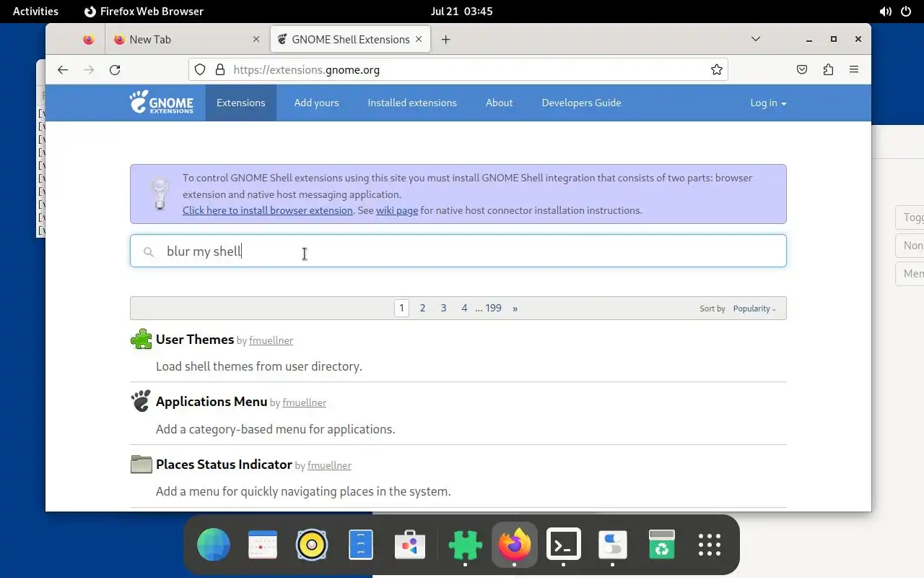Open the green puzzle Extensions app
This screenshot has width=924, height=578.
(465, 545)
